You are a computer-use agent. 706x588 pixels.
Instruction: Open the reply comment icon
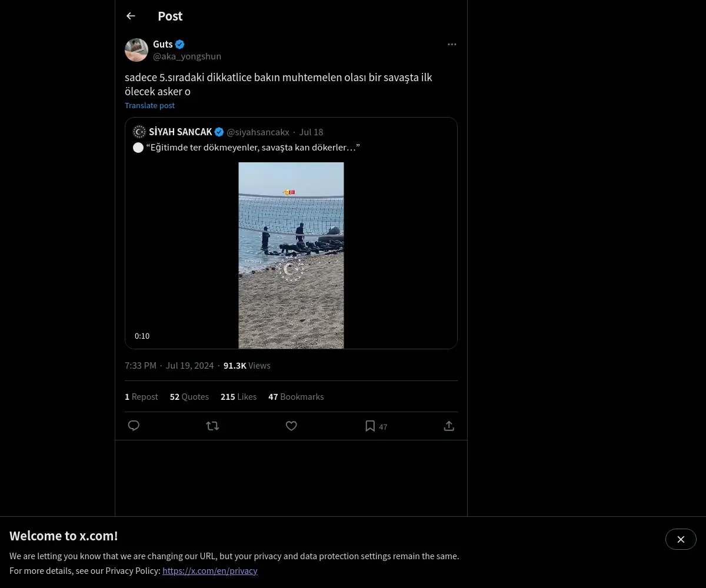click(134, 426)
